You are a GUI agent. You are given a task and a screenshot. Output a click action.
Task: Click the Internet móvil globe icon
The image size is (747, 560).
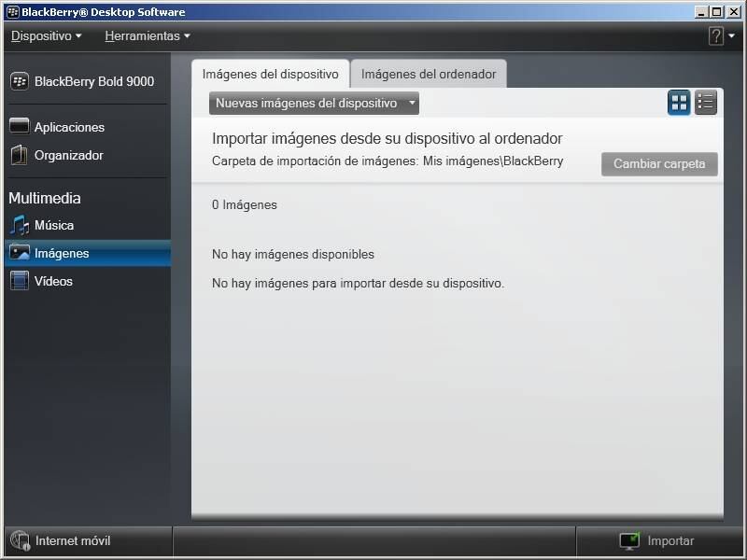click(x=20, y=540)
